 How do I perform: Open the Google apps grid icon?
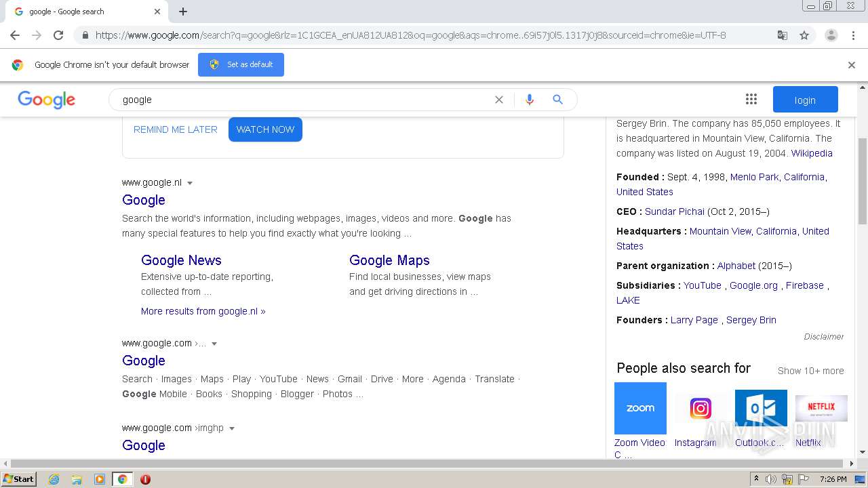(751, 100)
